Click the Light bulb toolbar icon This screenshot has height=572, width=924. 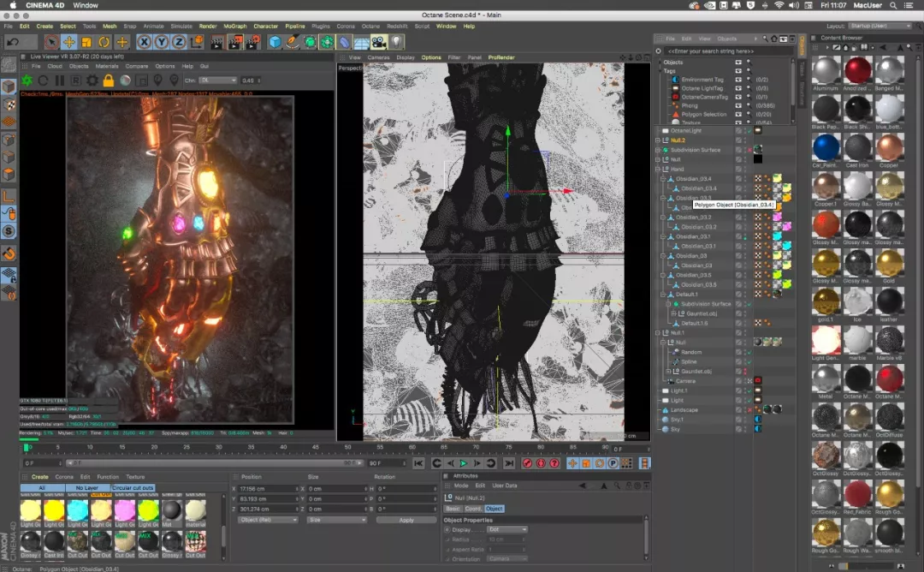[397, 42]
